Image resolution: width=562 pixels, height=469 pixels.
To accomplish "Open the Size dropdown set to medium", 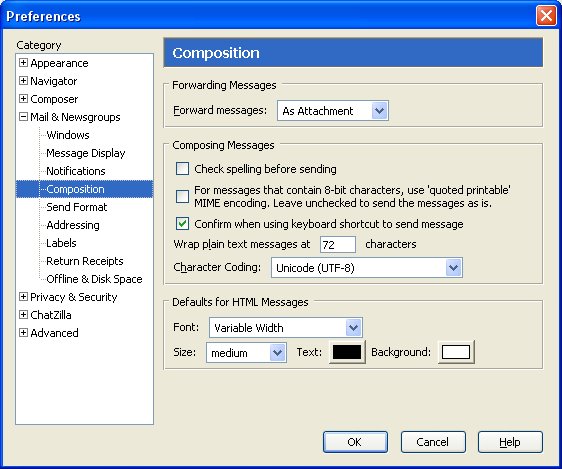I will coord(246,353).
